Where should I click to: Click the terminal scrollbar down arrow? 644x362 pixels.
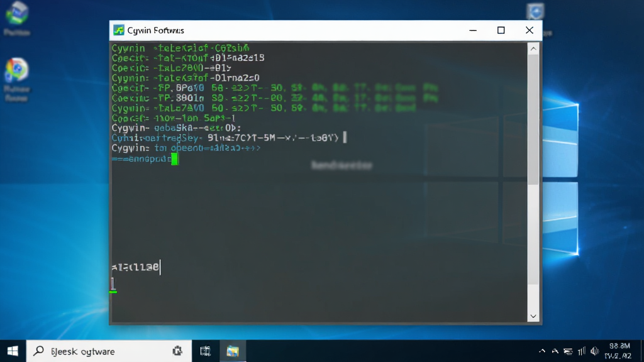(x=533, y=316)
